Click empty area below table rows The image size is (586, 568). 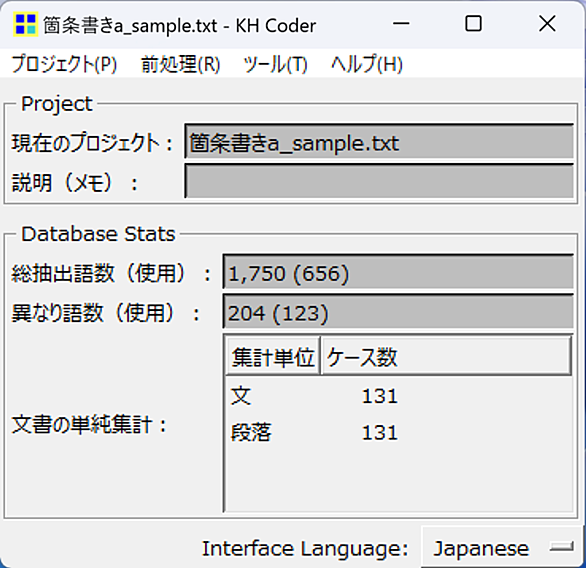tap(399, 480)
